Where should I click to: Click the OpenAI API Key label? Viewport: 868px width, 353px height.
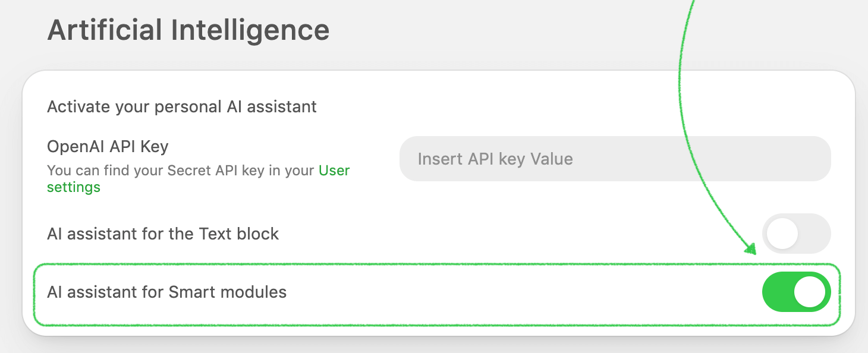coord(108,146)
